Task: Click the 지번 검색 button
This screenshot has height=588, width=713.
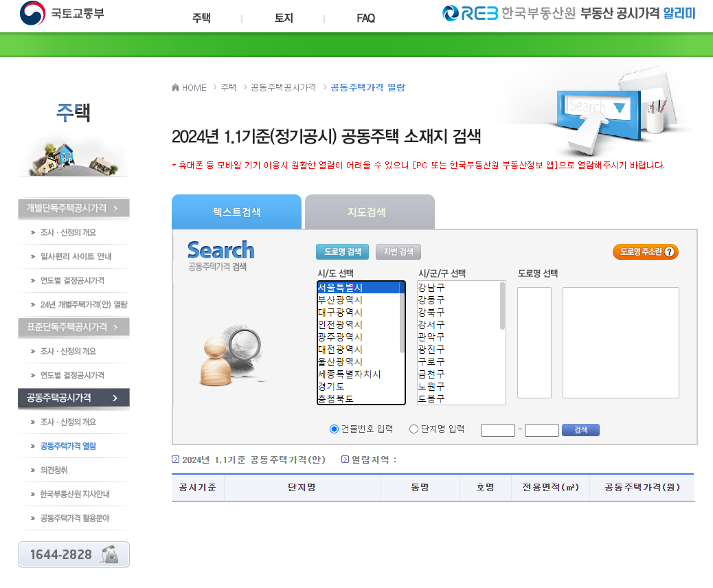Action: [398, 251]
